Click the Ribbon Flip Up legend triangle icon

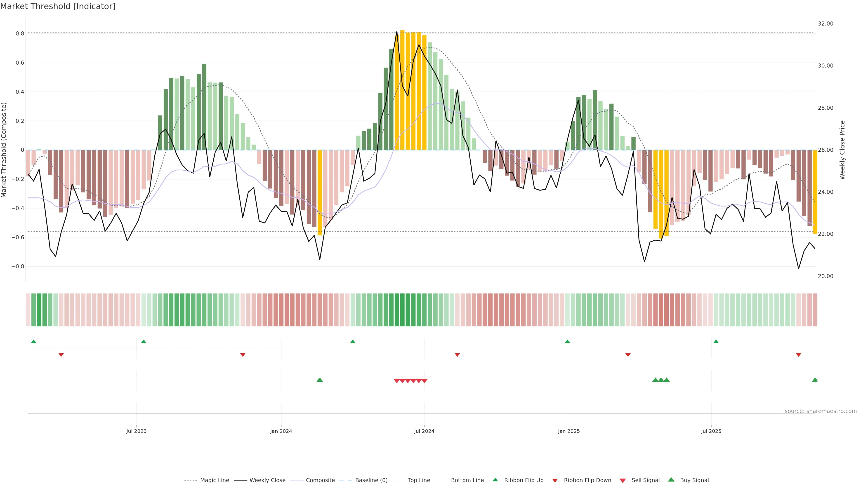495,480
